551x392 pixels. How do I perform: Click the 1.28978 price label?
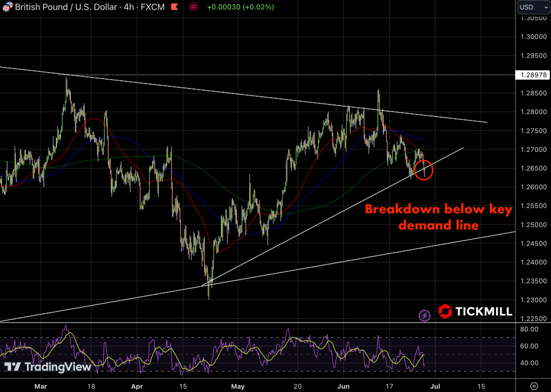(533, 75)
